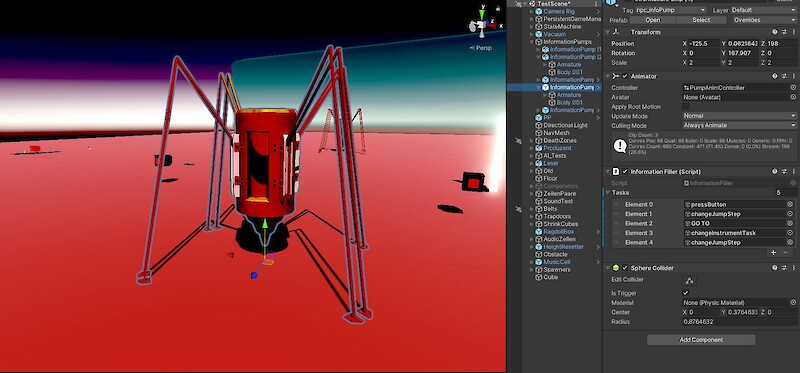Open the Layer dropdown Default

tap(763, 10)
